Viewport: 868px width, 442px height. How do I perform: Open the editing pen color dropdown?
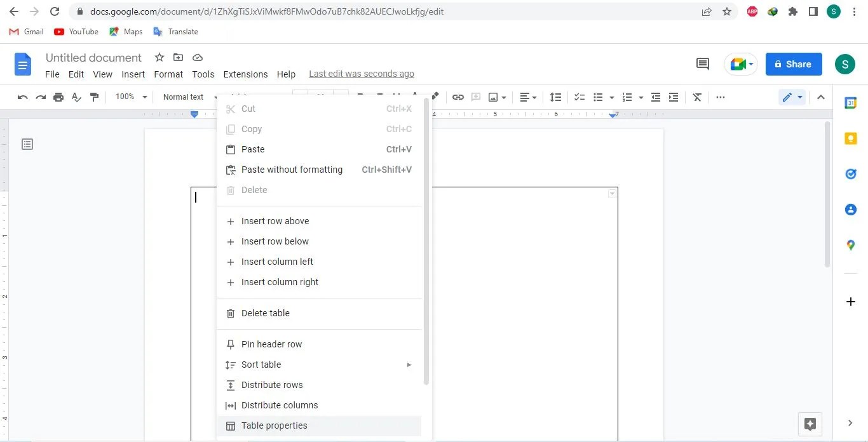point(799,97)
